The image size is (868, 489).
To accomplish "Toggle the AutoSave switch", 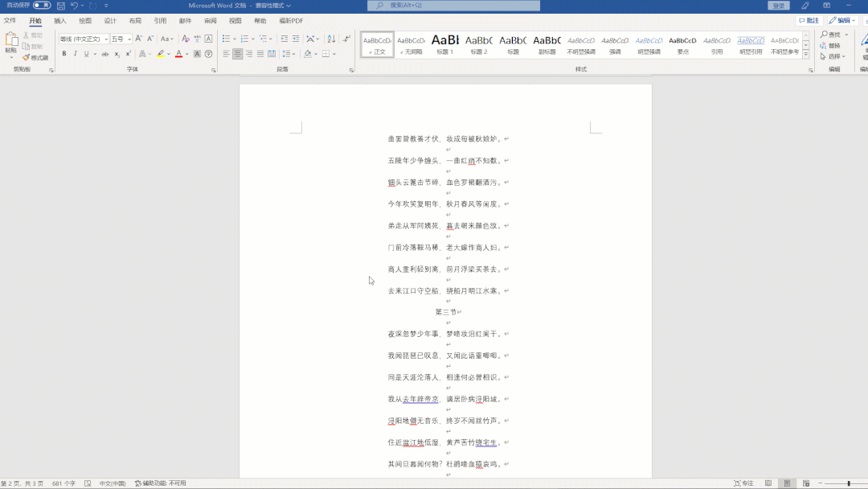I will 42,5.
